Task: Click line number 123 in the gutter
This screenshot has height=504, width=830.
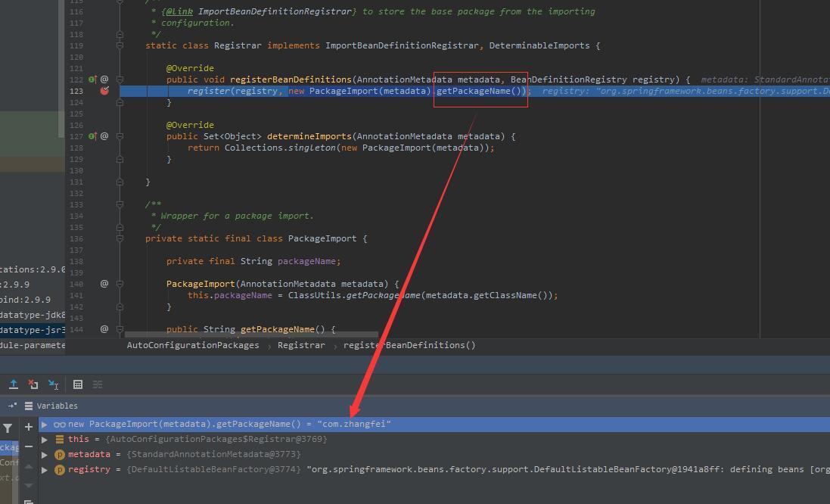Action: [x=76, y=91]
